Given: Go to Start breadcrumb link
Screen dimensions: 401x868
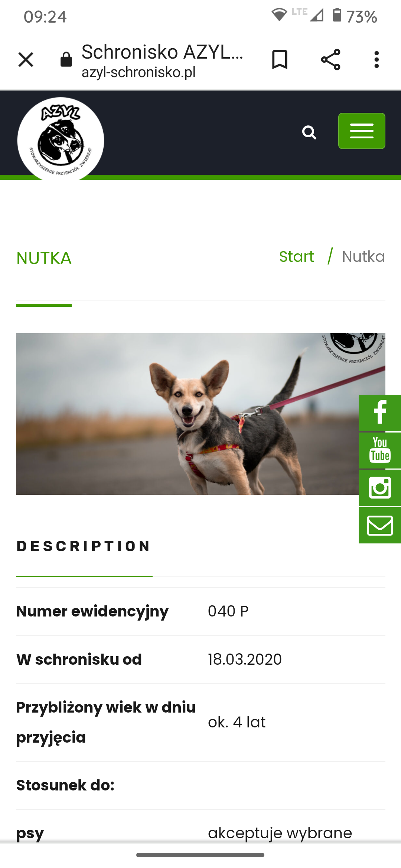Looking at the screenshot, I should pos(296,257).
